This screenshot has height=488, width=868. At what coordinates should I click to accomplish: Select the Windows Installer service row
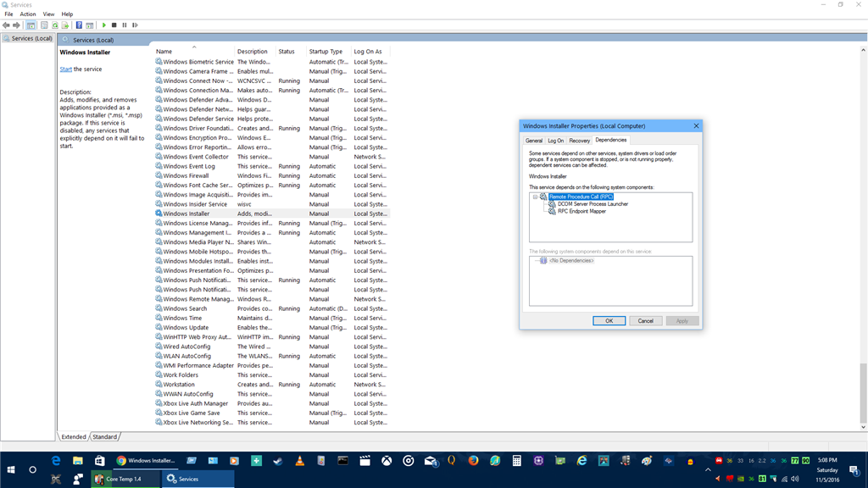point(272,213)
